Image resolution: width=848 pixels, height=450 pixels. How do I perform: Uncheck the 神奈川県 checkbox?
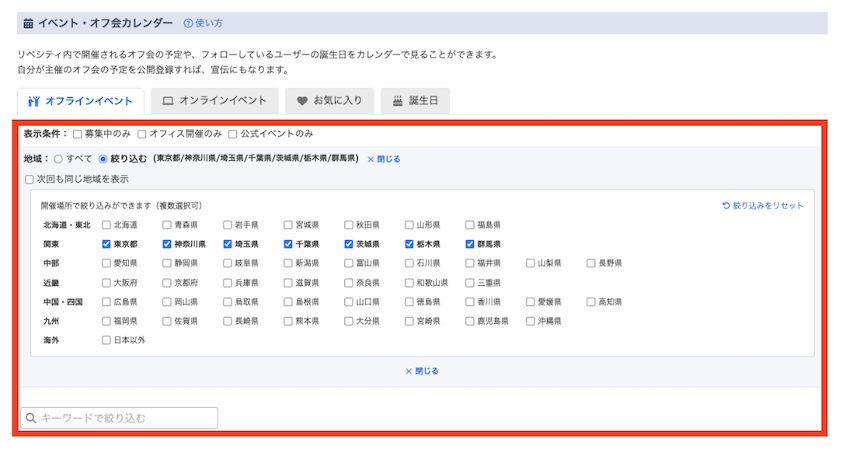coord(167,244)
